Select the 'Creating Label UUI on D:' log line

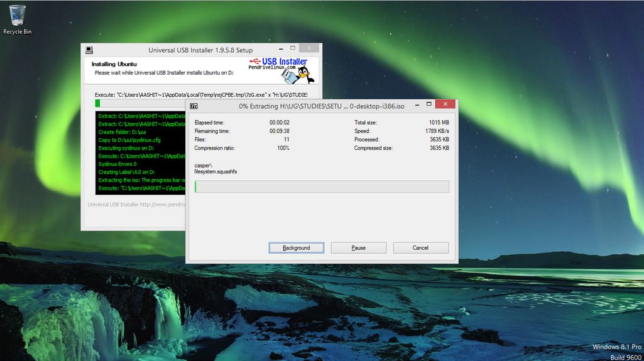point(126,172)
